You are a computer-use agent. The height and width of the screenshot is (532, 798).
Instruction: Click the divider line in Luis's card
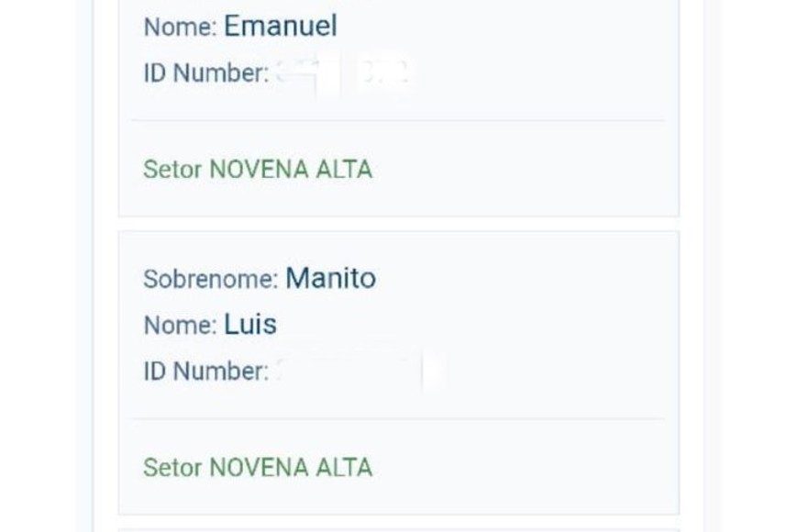(398, 419)
